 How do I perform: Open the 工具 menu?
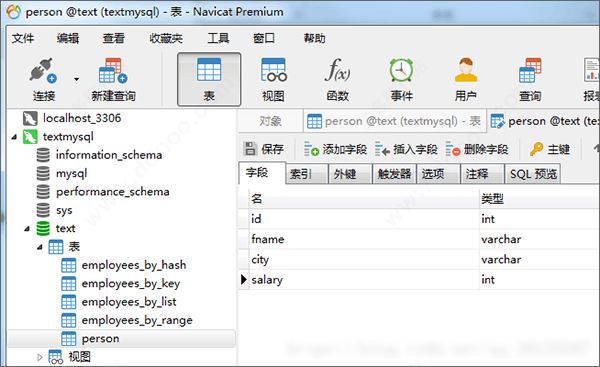(218, 38)
